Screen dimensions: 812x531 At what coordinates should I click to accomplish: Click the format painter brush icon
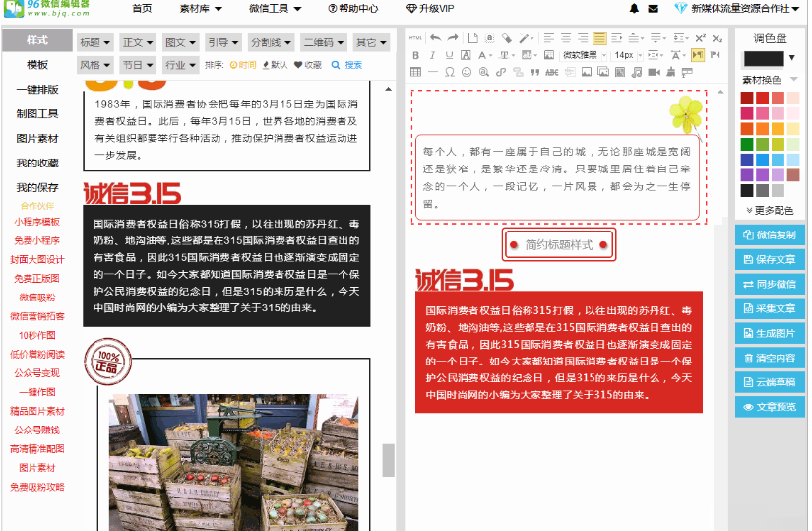525,38
